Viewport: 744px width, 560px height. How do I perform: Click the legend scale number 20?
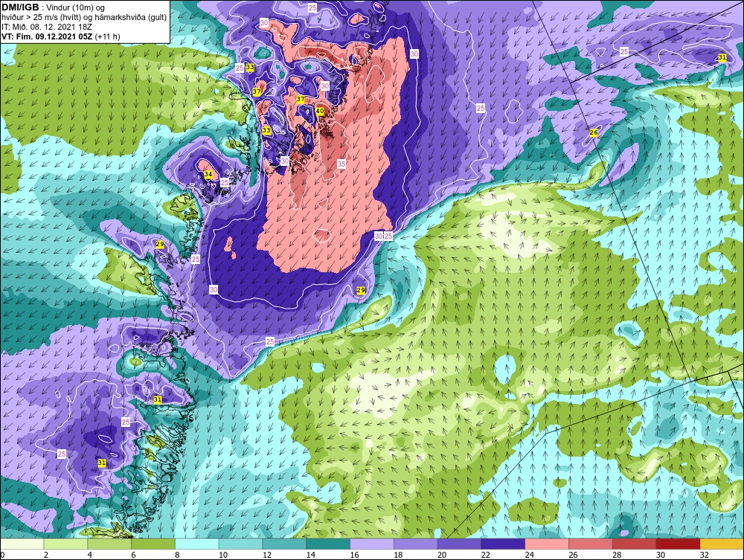click(x=442, y=554)
